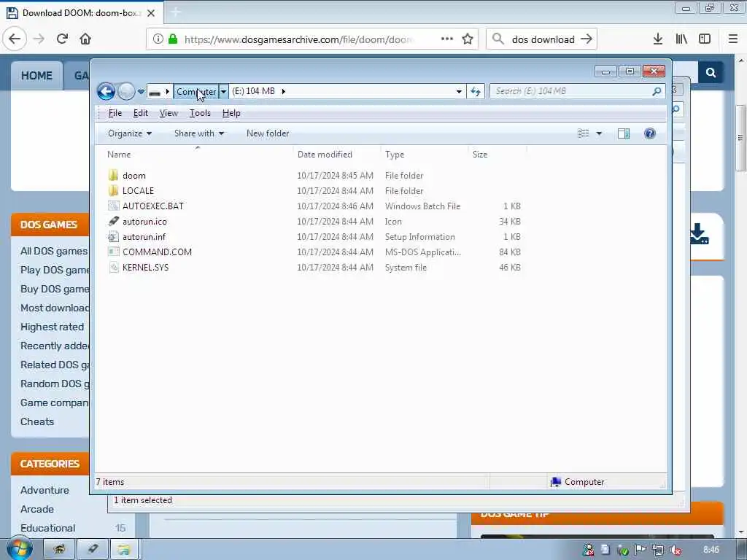747x560 pixels.
Task: Click the refresh button in the Explorer address bar
Action: [x=476, y=91]
